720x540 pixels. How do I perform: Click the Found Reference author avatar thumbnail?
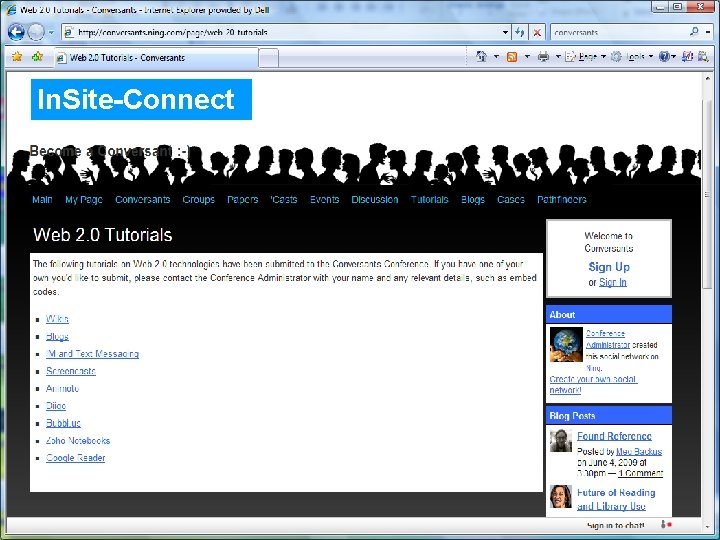(561, 441)
